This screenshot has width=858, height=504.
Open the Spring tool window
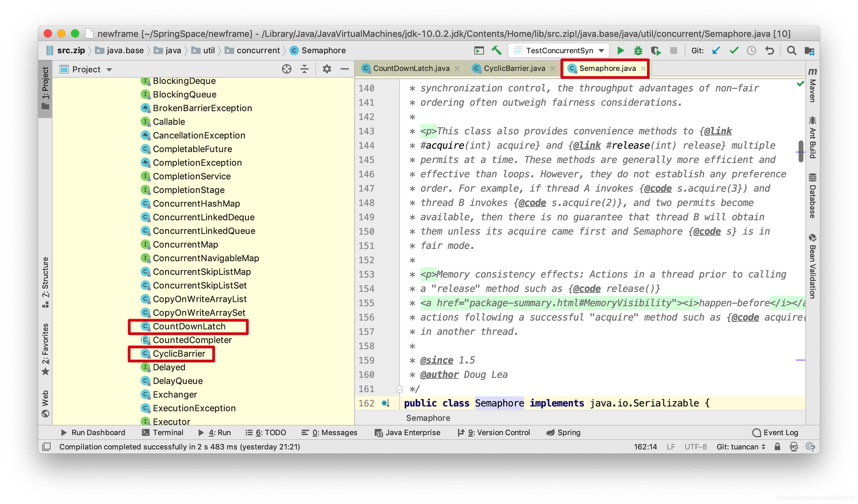[x=563, y=432]
